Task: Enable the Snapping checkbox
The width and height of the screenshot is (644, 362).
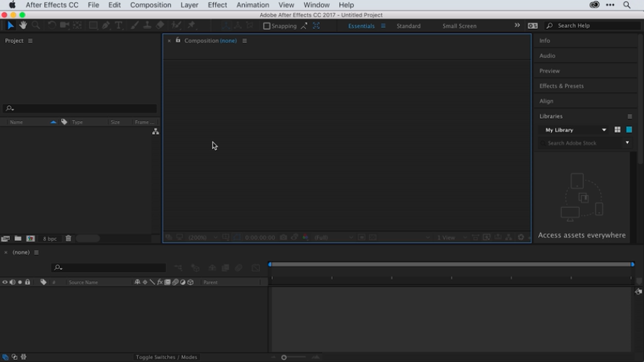Action: pyautogui.click(x=267, y=26)
